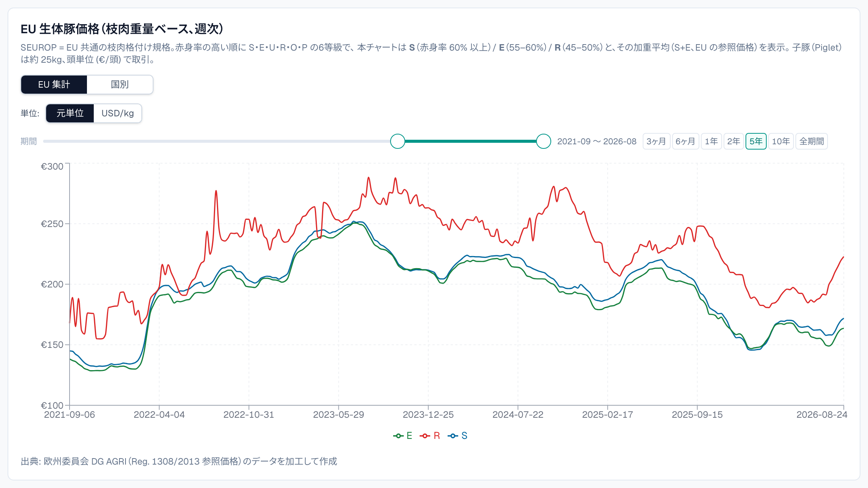Click the 期間 label
Image resolution: width=868 pixels, height=488 pixels.
tap(29, 141)
